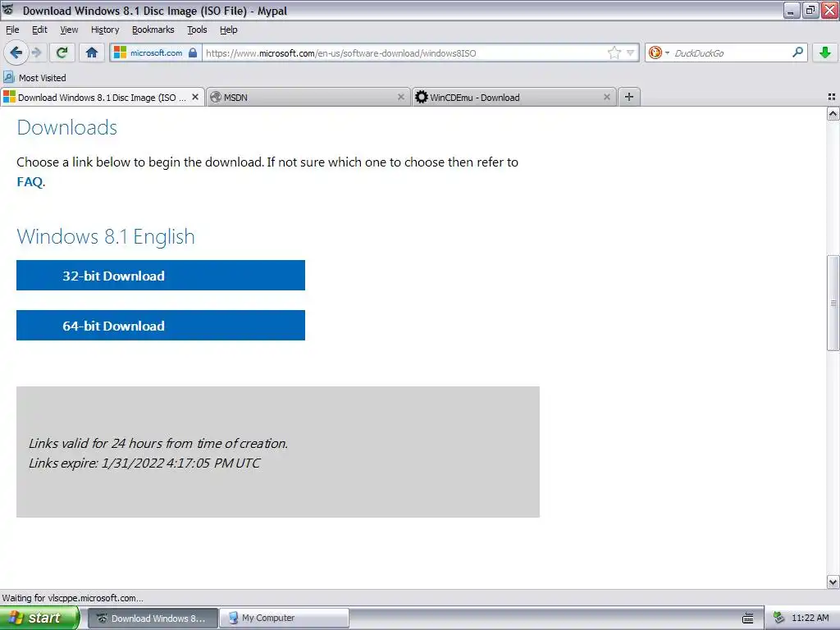Go back with the blue arrow button
Viewport: 840px width, 630px height.
coord(16,52)
